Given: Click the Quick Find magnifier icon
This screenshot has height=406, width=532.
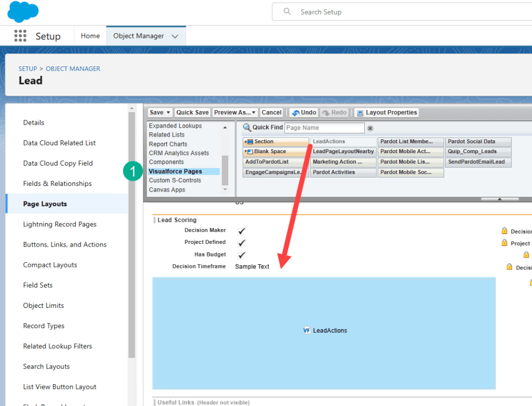Looking at the screenshot, I should coord(247,128).
